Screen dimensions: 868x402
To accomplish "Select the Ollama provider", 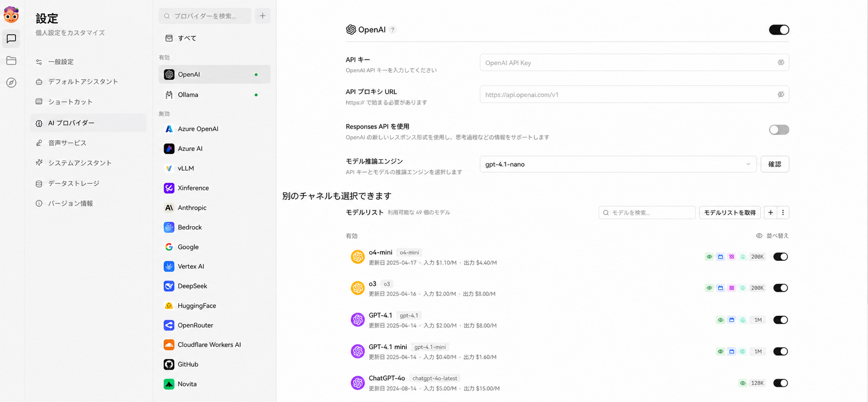I will pyautogui.click(x=215, y=95).
